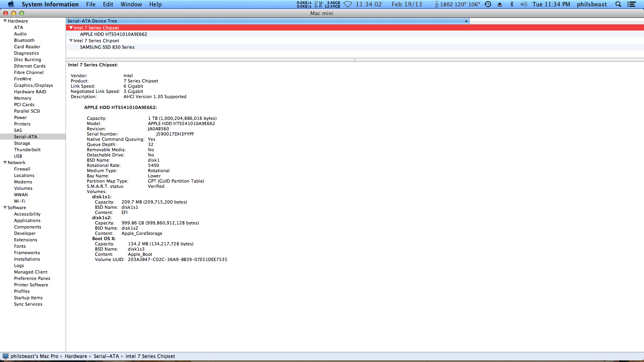
Task: Collapse the Hardware section in sidebar
Action: (5, 21)
